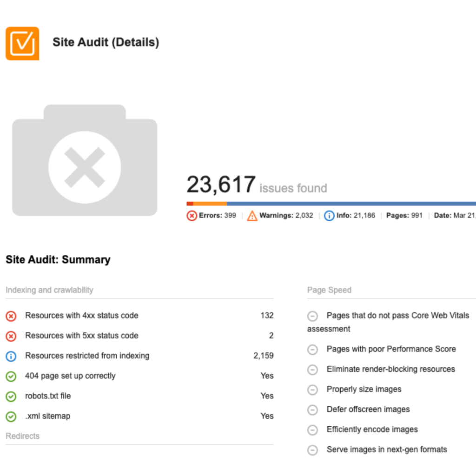
Task: Open Resources with 4xx status code
Action: click(82, 316)
